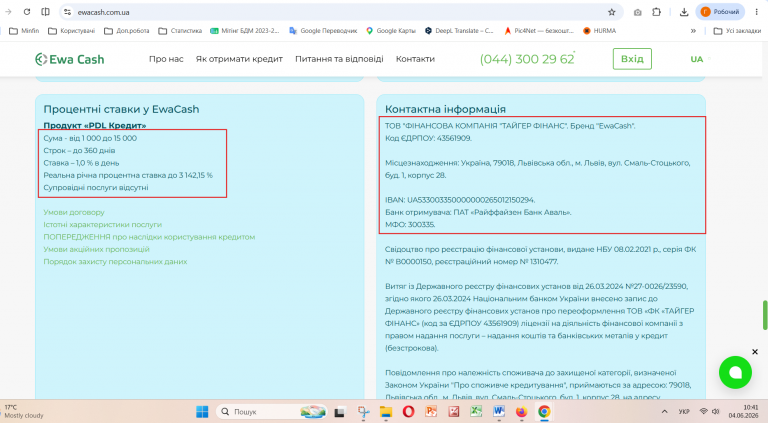Select the Продукт «PDL Кредит» heading
This screenshot has height=423, width=768.
(95, 125)
